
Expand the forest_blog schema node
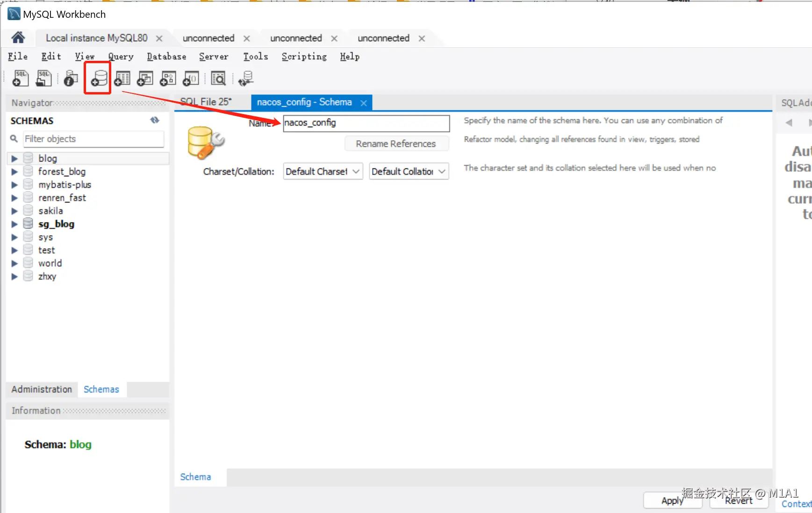[x=14, y=172]
